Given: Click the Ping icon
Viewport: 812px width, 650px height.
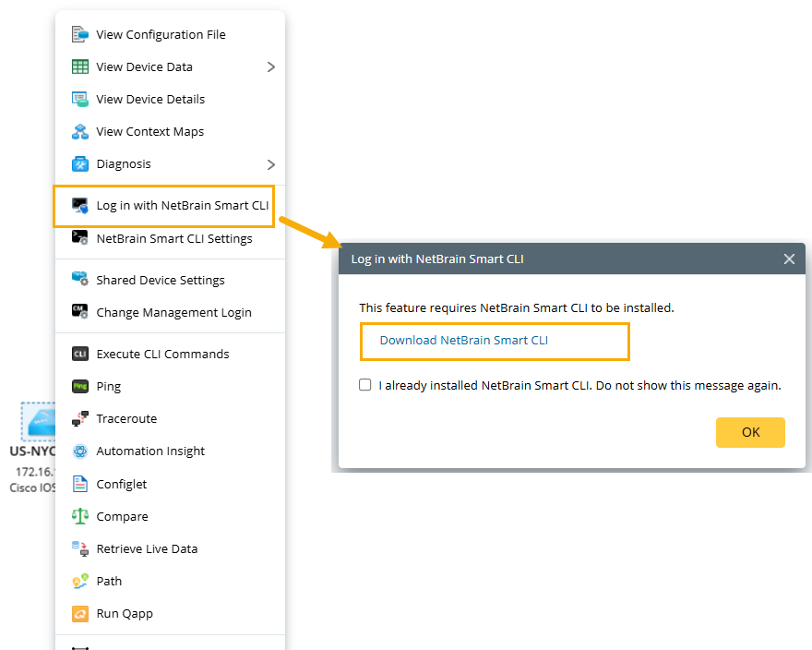Looking at the screenshot, I should (80, 387).
